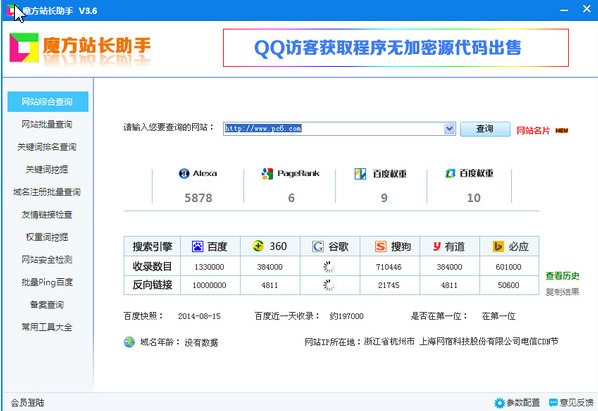This screenshot has height=411, width=598.
Task: Click Bing 反向链接 cell 50600
Action: click(508, 285)
